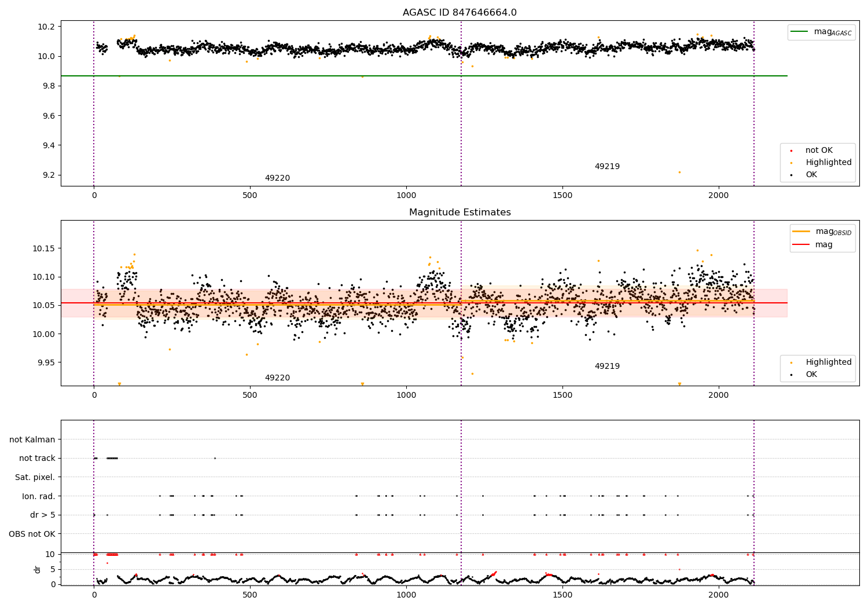The image size is (868, 608).
Task: Click the '10.00' y-axis tick label
Action: point(44,334)
